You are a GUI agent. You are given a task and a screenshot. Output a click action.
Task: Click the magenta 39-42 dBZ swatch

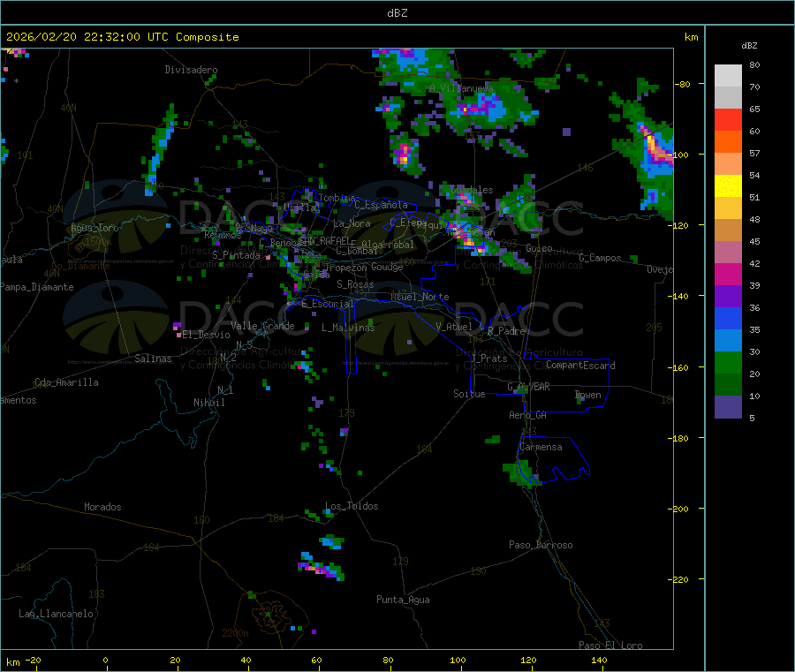(x=728, y=274)
